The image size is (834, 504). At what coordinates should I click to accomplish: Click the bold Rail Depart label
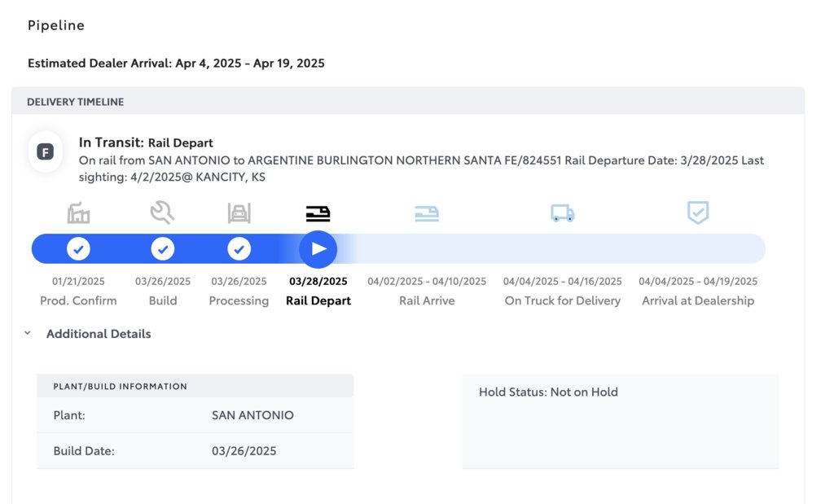318,301
